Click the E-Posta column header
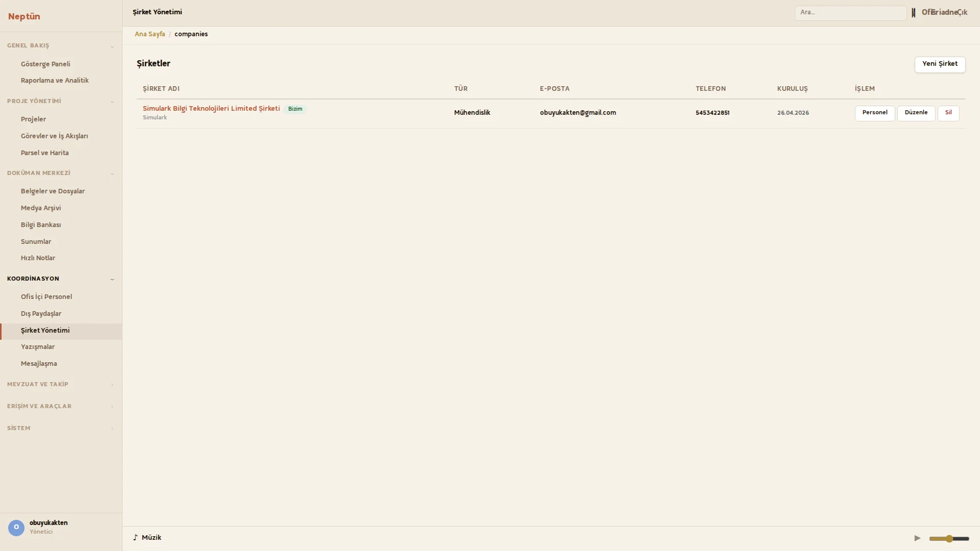Image resolution: width=980 pixels, height=551 pixels. tap(554, 89)
